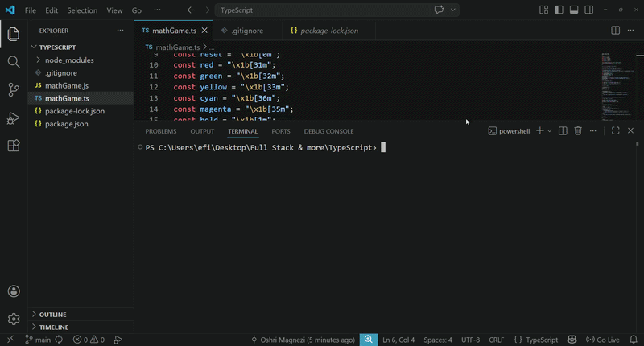Kill terminal with trash icon
The width and height of the screenshot is (644, 346).
pos(578,131)
